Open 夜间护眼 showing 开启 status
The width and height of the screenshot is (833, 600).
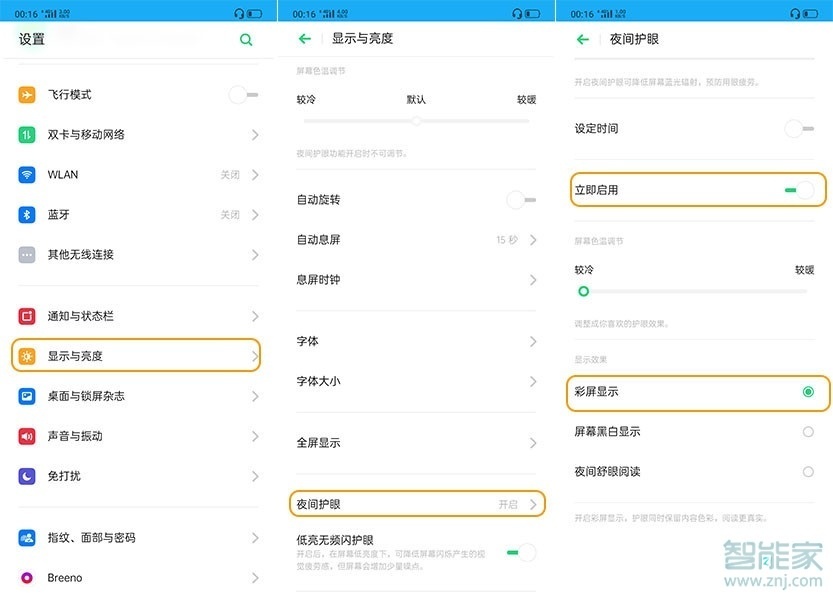point(418,504)
